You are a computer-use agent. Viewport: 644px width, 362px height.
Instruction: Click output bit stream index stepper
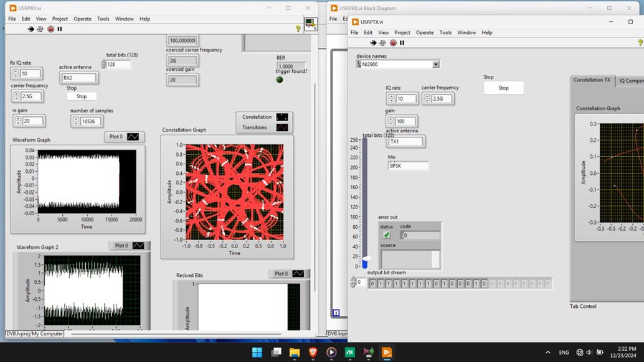tap(353, 282)
